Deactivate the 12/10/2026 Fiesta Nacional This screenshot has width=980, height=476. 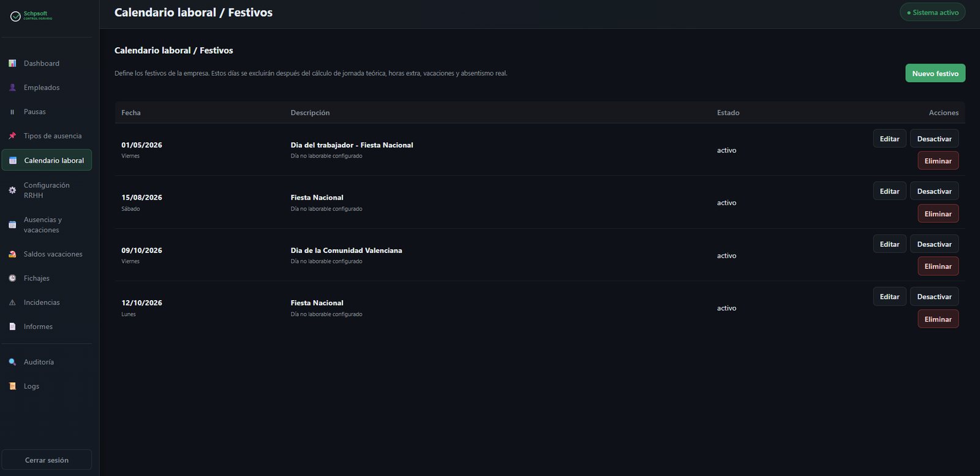click(x=934, y=297)
